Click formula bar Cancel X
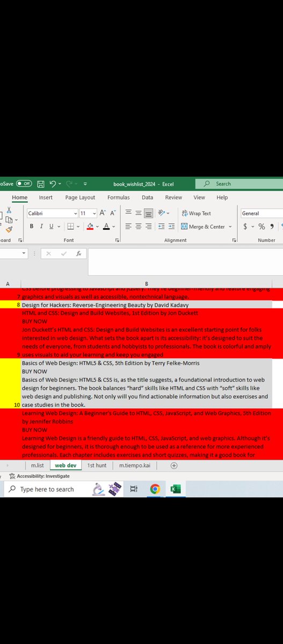 48,253
